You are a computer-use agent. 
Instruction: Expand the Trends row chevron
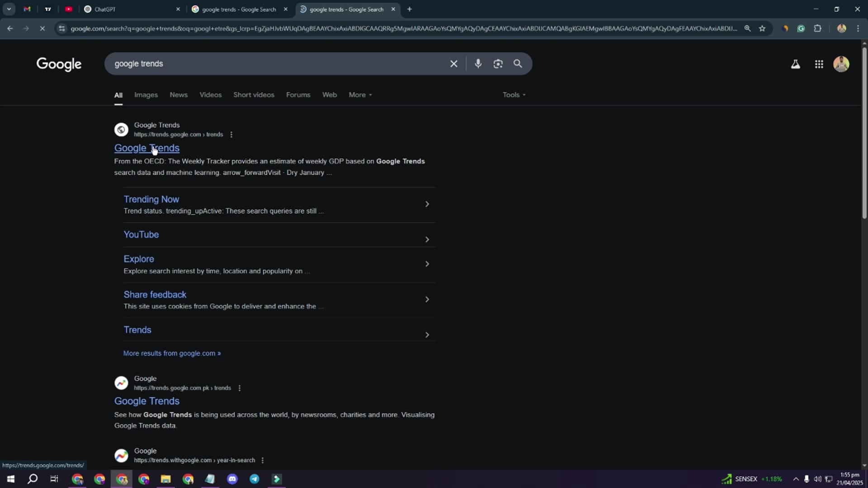(x=427, y=335)
